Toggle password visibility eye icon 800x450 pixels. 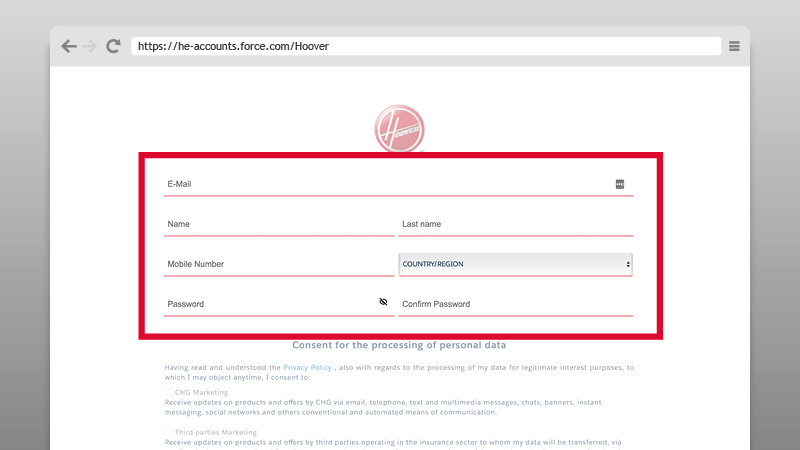(x=383, y=302)
